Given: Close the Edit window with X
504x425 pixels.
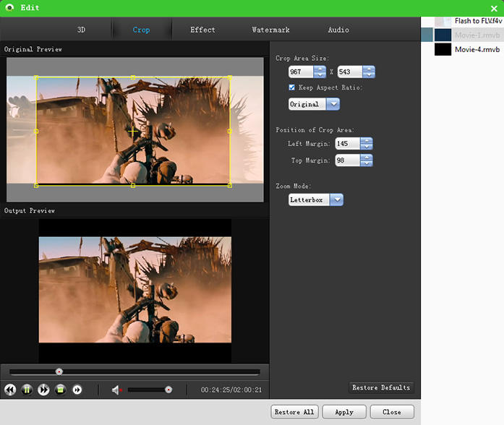Looking at the screenshot, I should pos(494,9).
